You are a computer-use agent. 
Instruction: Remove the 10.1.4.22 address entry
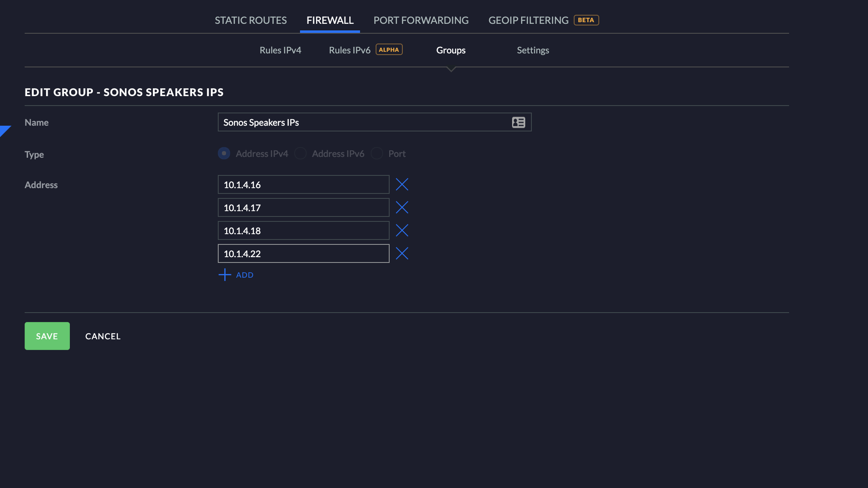point(402,253)
